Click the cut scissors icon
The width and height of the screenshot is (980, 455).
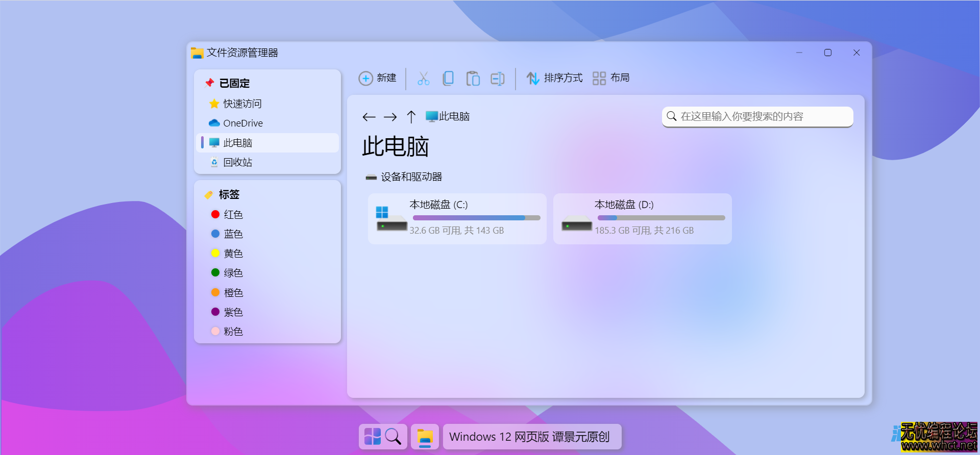point(423,79)
